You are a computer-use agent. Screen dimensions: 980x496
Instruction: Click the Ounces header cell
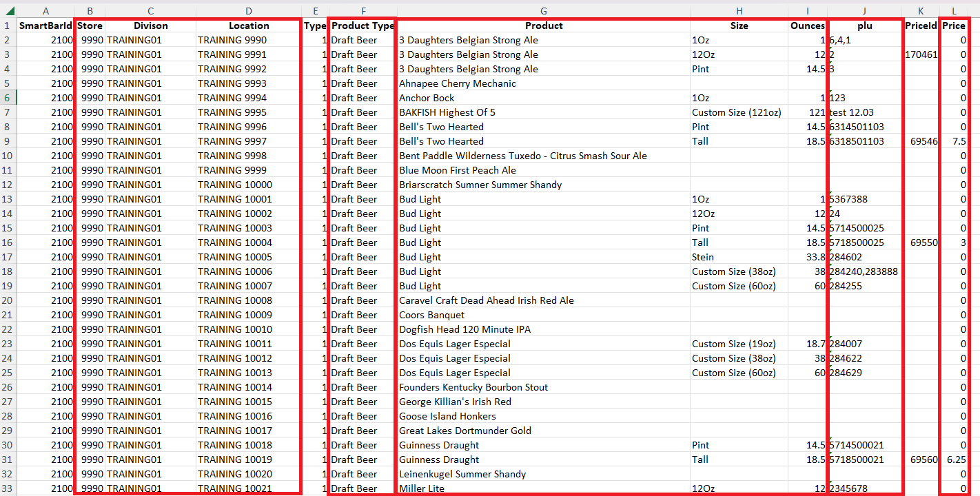(x=807, y=25)
